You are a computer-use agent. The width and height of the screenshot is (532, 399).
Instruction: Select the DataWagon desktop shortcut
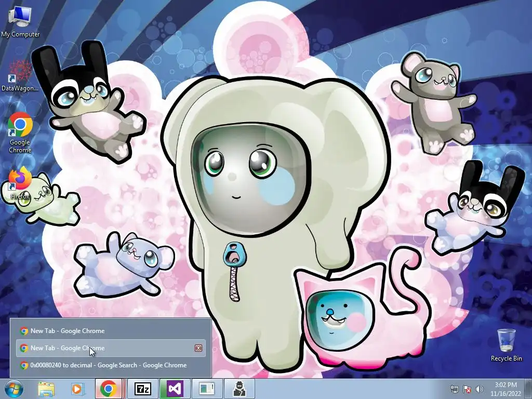[20, 76]
